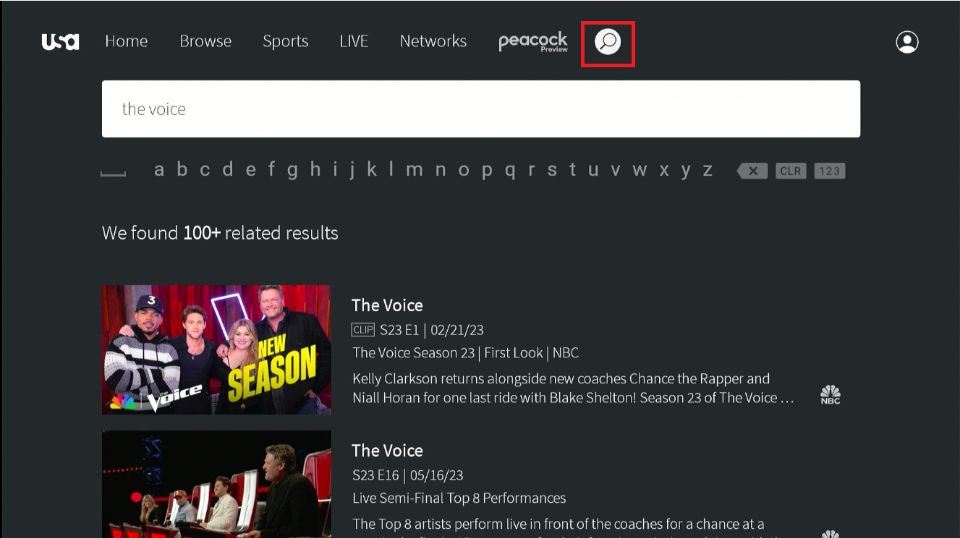Select letter v on keyboard

(615, 170)
